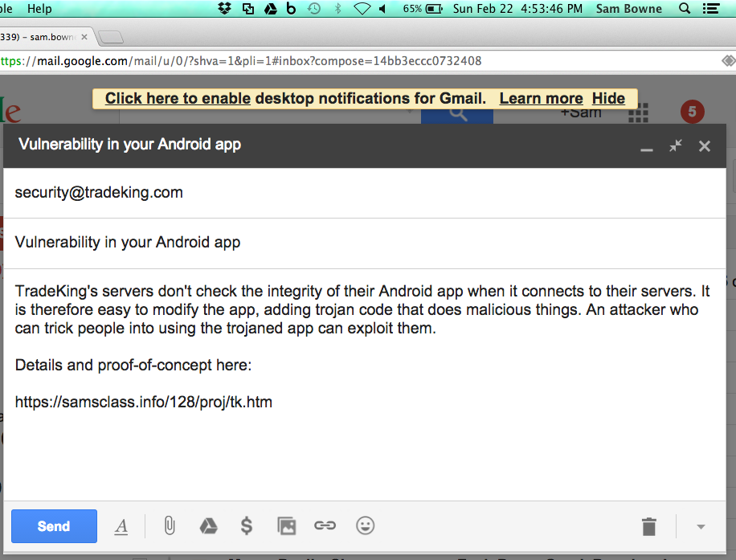The image size is (736, 560).
Task: Click the samsclass.info URL in the message
Action: tap(144, 403)
